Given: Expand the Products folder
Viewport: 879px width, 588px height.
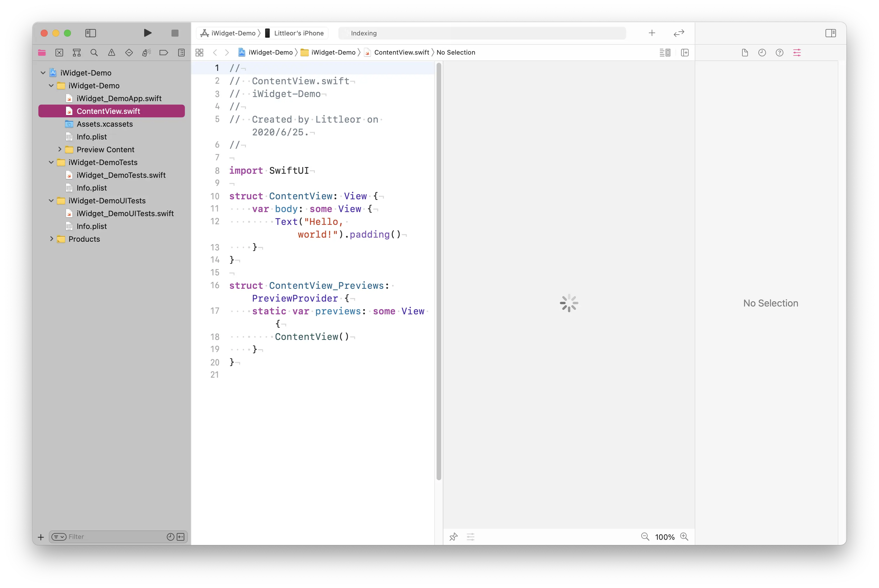Looking at the screenshot, I should click(51, 239).
